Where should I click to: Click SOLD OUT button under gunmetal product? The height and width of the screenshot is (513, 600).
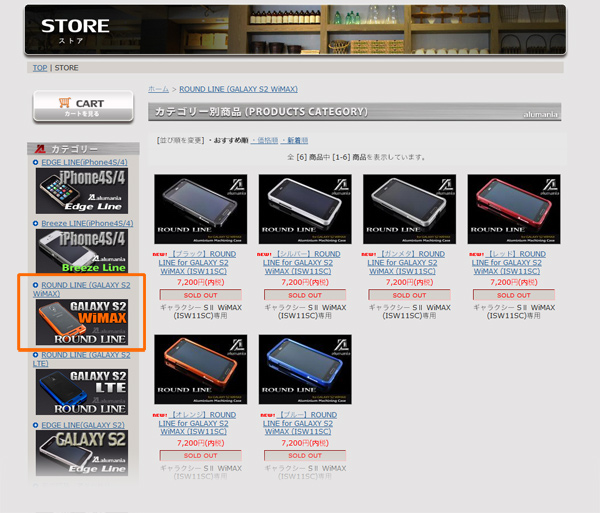409,295
